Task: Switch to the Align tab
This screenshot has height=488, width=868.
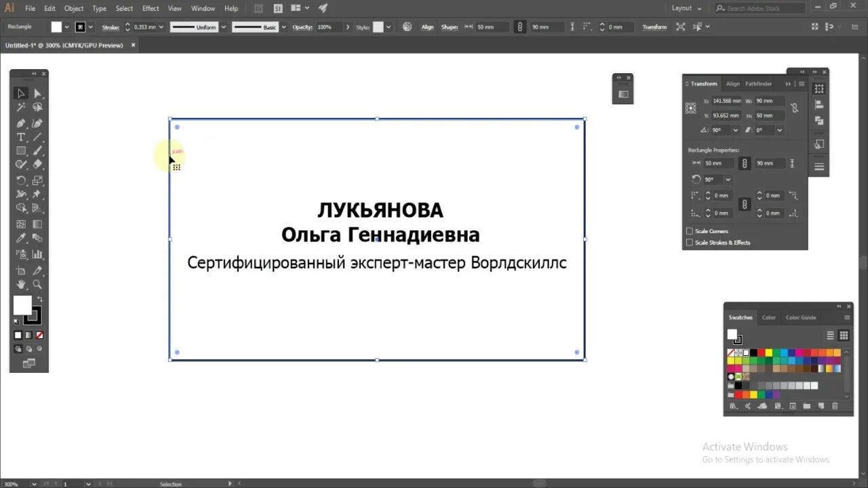Action: click(733, 84)
